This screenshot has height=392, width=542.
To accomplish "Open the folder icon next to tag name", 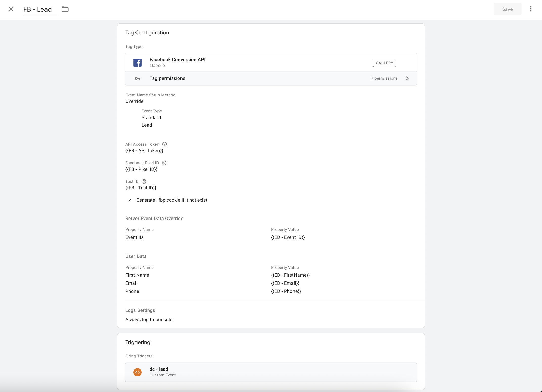I will click(x=65, y=9).
